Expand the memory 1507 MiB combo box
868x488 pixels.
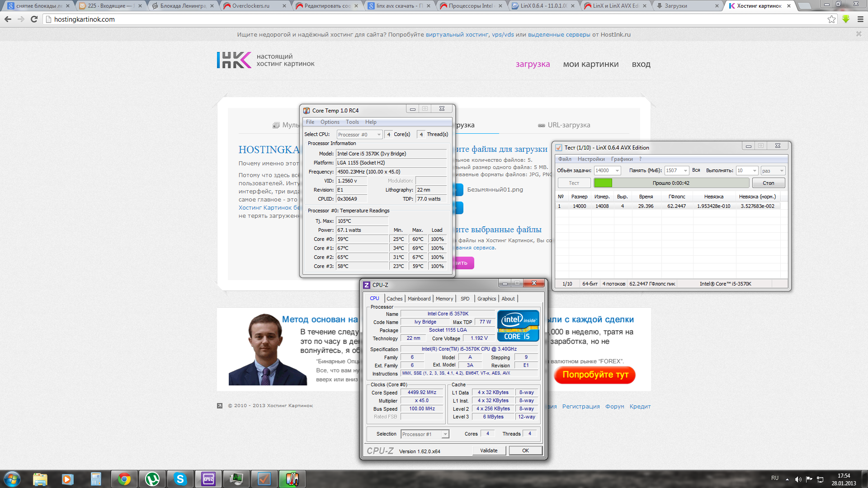[x=685, y=171]
